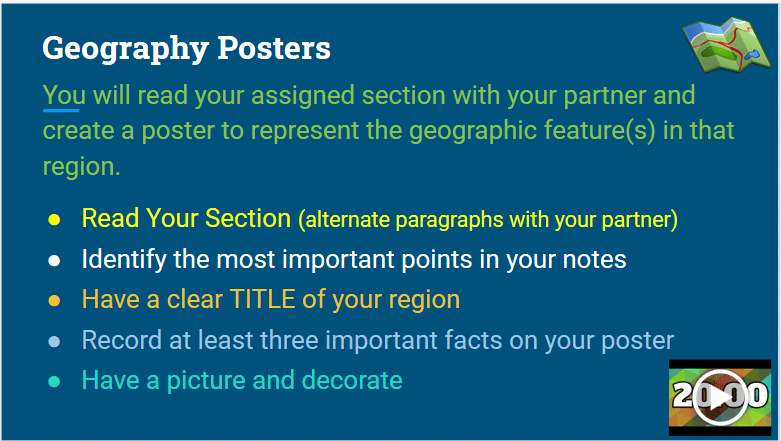Select the orange bullet beside clear TITLE line
Viewport: 781px width, 441px height.
click(54, 300)
